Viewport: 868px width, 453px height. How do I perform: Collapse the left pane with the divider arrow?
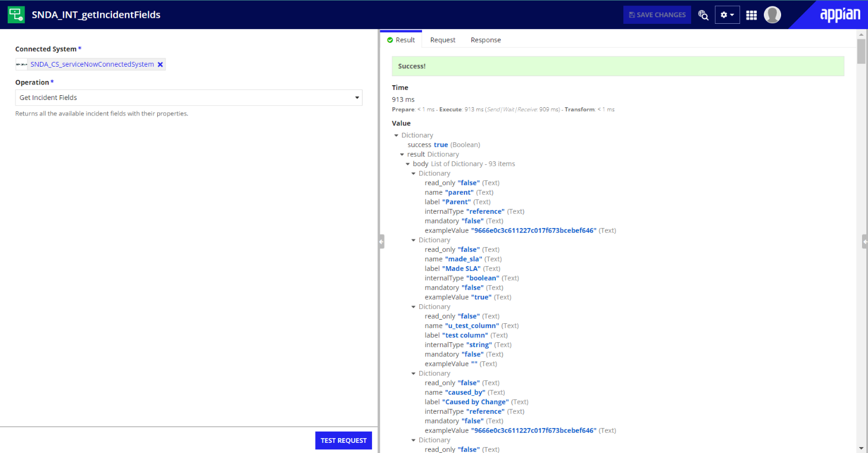coord(381,241)
